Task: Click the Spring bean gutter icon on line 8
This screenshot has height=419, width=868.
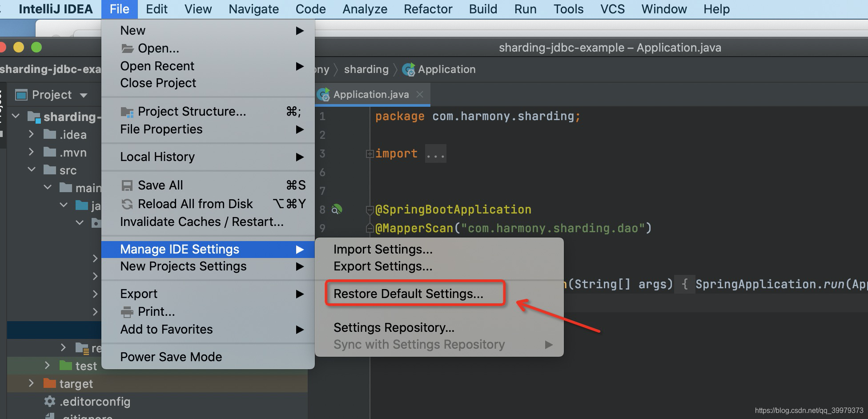Action: point(337,209)
